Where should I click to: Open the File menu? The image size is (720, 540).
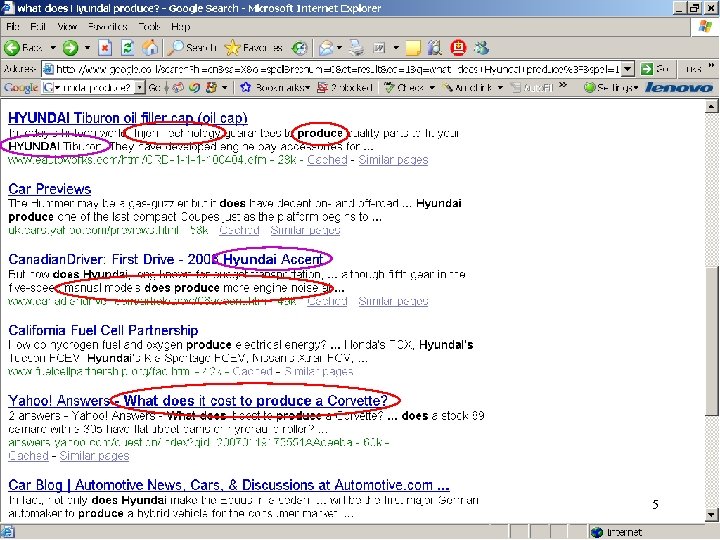tap(13, 27)
